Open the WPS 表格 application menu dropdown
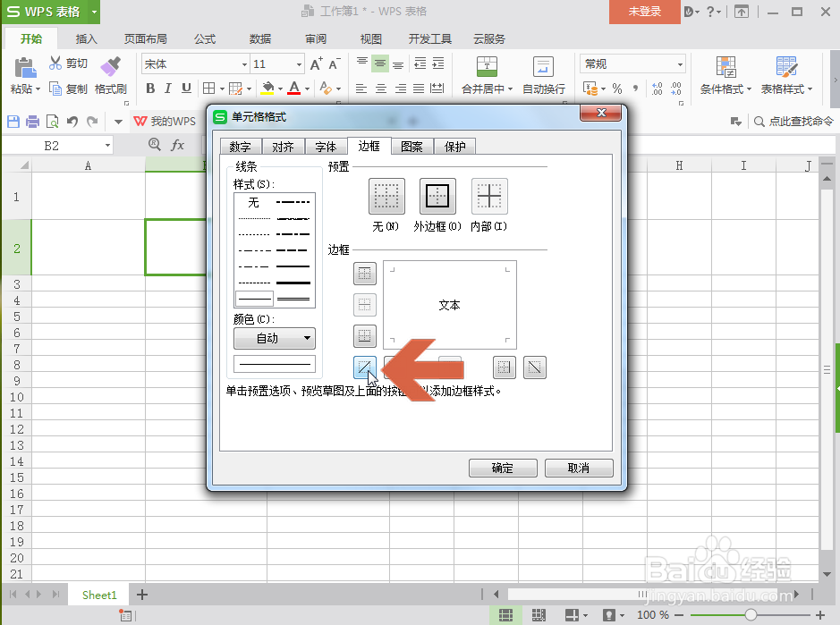Image resolution: width=840 pixels, height=625 pixels. [94, 12]
